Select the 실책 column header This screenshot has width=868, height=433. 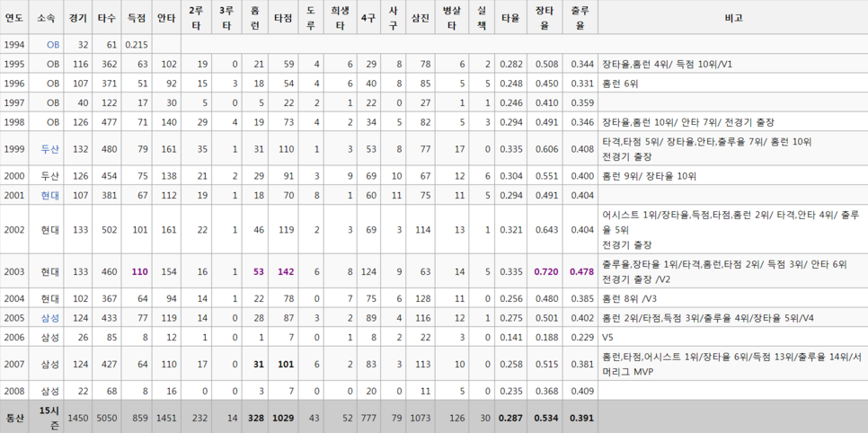tap(481, 18)
